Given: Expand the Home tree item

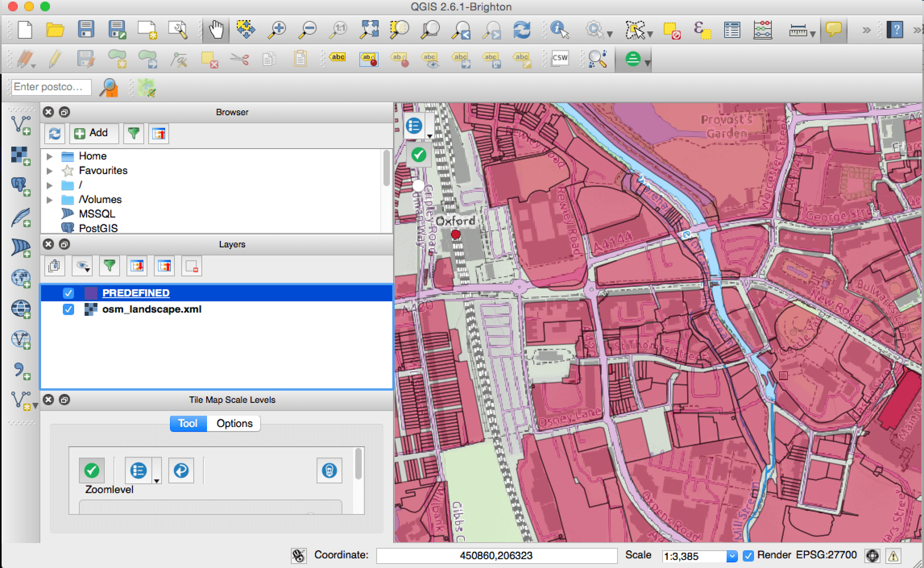Looking at the screenshot, I should tap(50, 156).
